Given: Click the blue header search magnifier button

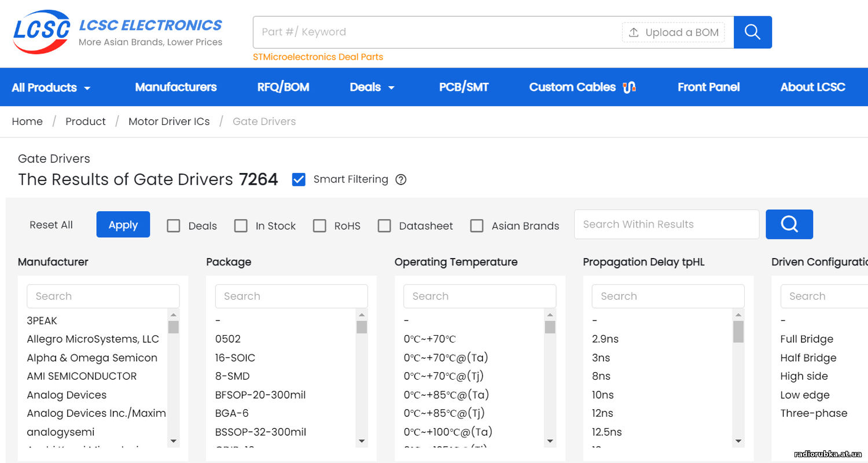Looking at the screenshot, I should tap(752, 32).
